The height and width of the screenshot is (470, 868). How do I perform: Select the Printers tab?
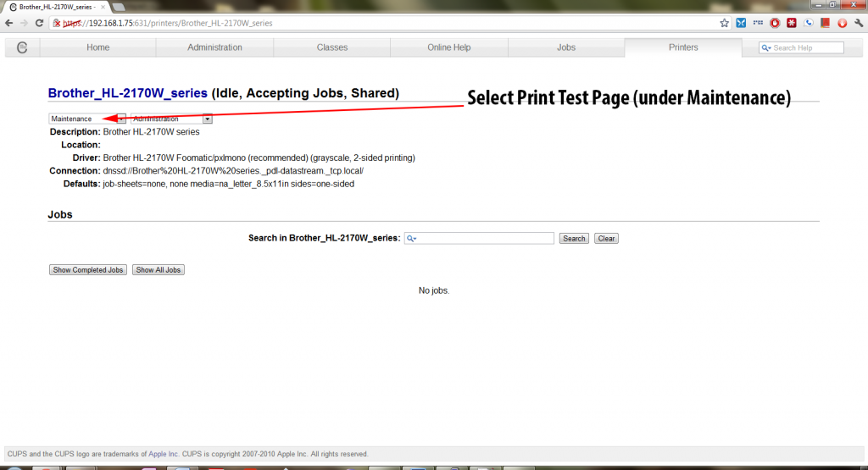(x=683, y=47)
